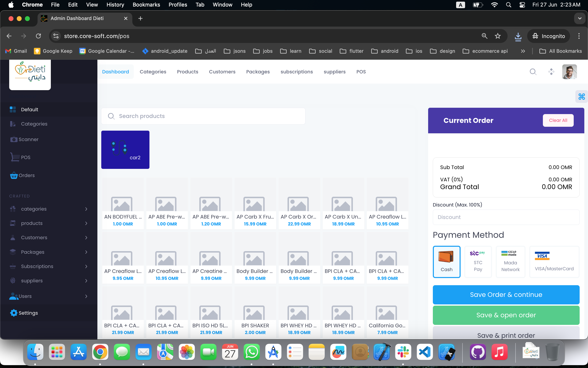Select Cash payment method
This screenshot has width=588, height=368.
tap(447, 262)
